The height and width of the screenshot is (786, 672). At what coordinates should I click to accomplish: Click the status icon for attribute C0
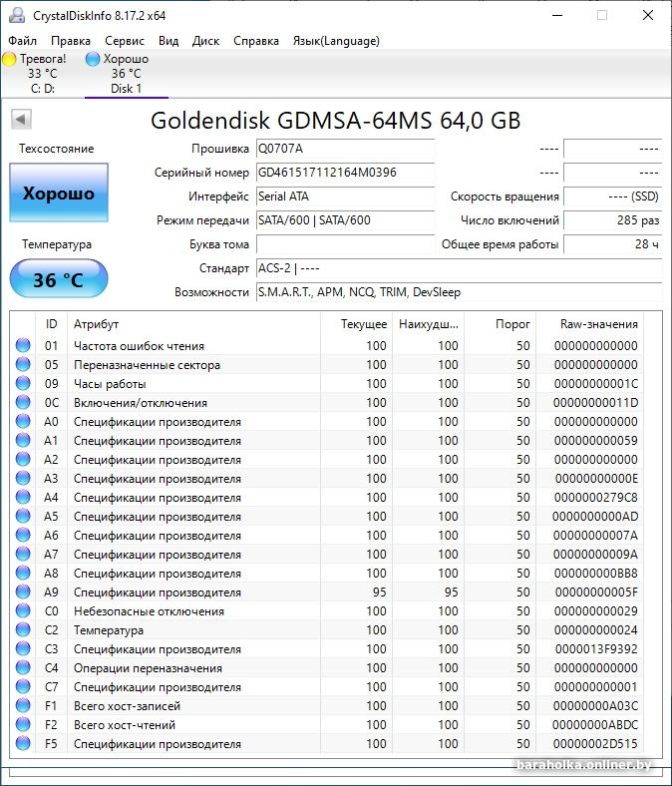coord(23,611)
